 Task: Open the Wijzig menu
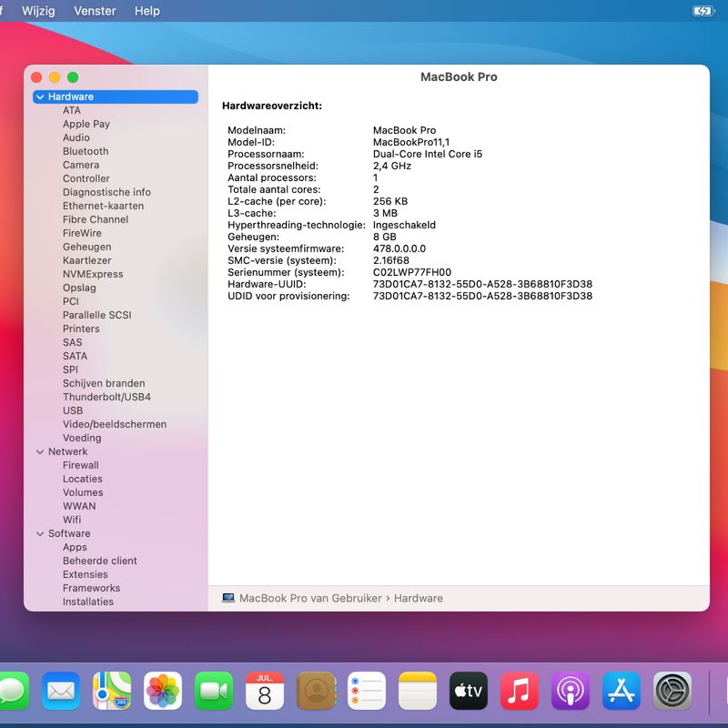click(x=38, y=11)
